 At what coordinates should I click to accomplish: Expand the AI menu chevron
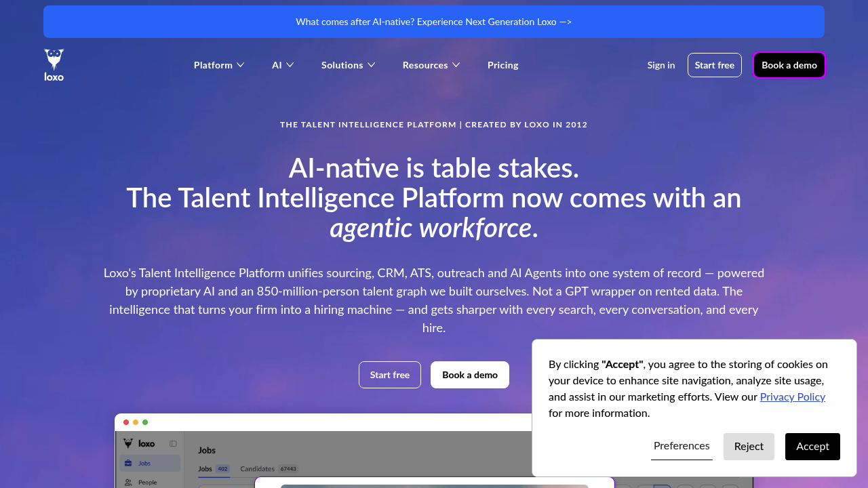[x=290, y=65]
